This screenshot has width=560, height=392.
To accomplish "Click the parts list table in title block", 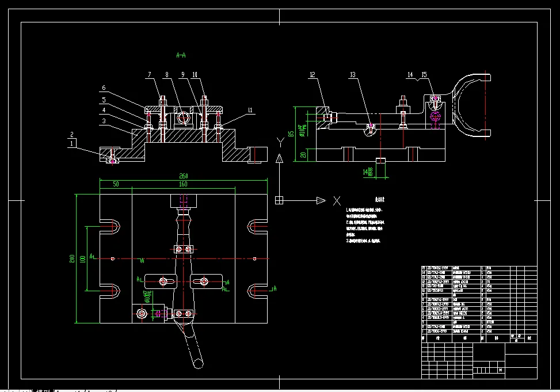I will click(479, 304).
